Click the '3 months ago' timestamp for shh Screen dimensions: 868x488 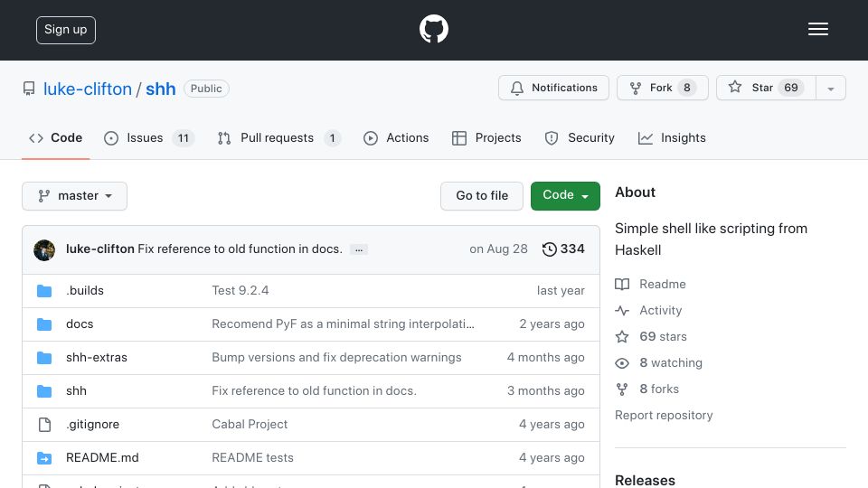click(x=546, y=390)
